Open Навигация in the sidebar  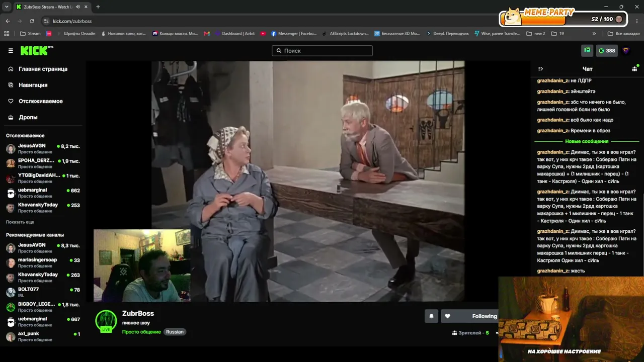33,85
